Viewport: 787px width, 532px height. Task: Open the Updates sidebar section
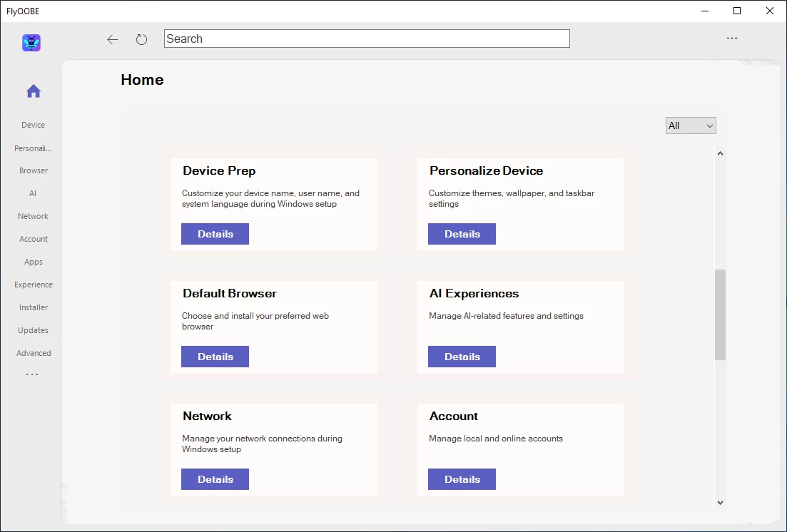coord(34,330)
